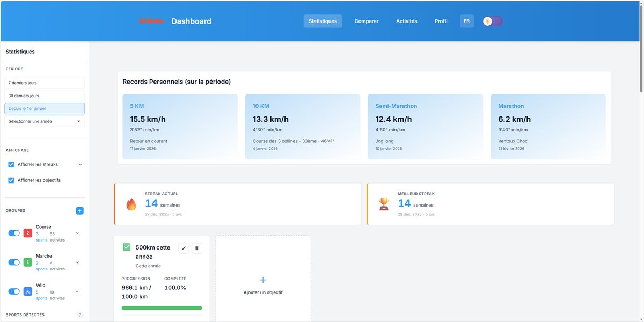Screen dimensions: 644x322
Task: Open the pencil editor for 500km goal
Action: pos(184,248)
